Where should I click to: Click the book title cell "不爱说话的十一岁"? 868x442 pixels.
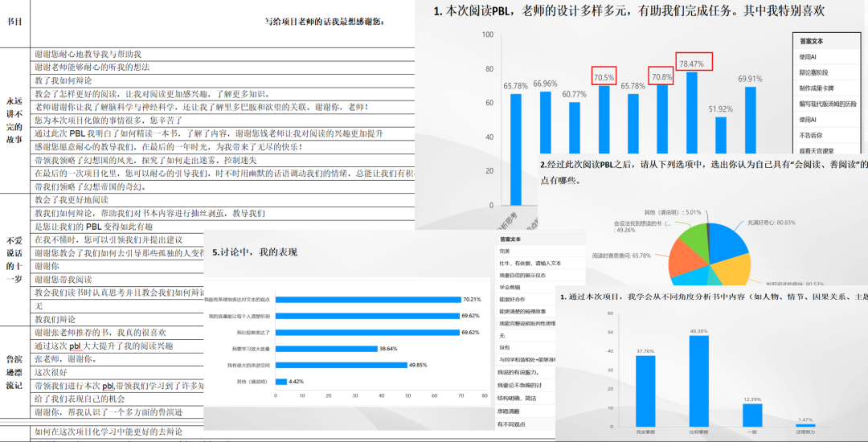point(14,260)
